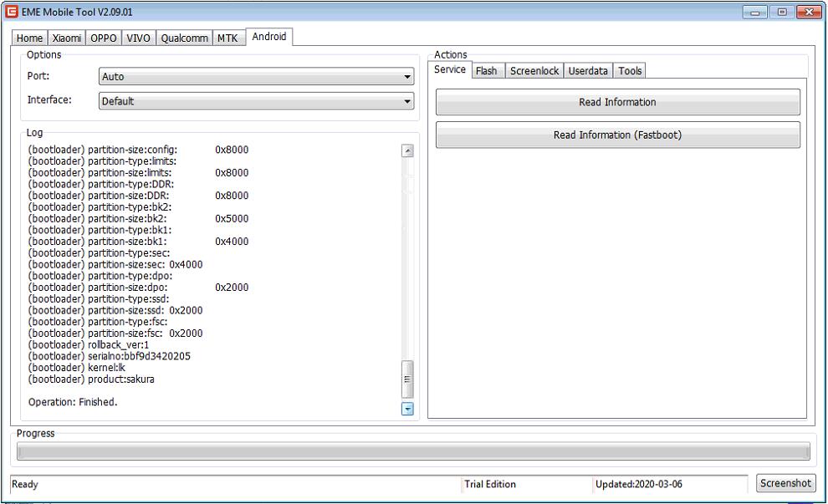
Task: Switch to the Home tab
Action: coord(29,38)
